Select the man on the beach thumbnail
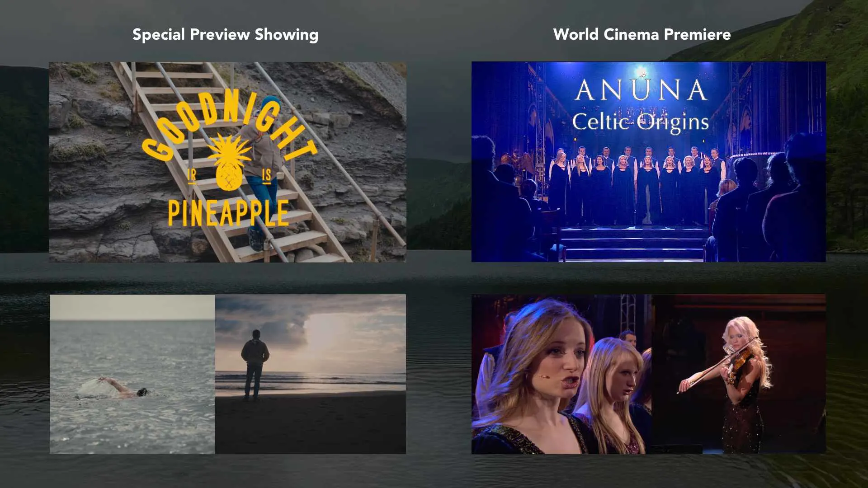 (x=311, y=374)
